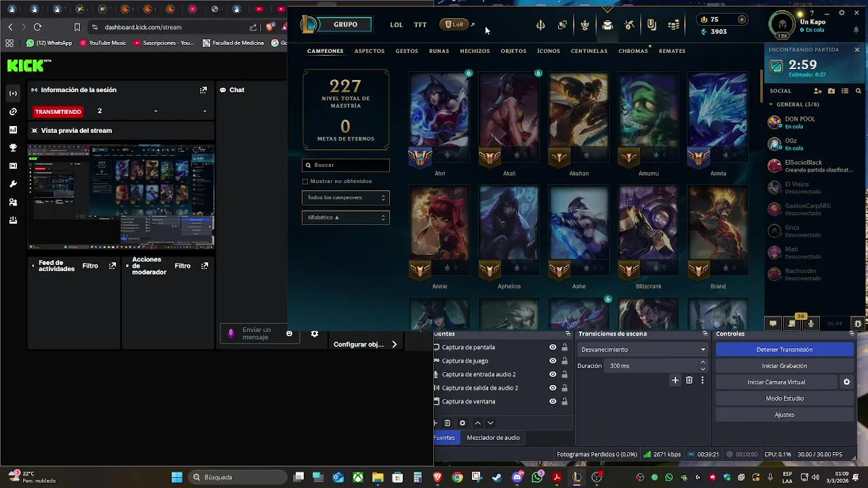Increase the Duración 300 ms spinner value
The width and height of the screenshot is (868, 488).
[x=703, y=363]
